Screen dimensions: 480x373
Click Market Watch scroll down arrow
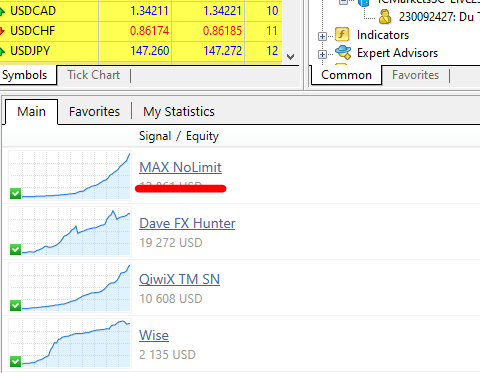290,57
